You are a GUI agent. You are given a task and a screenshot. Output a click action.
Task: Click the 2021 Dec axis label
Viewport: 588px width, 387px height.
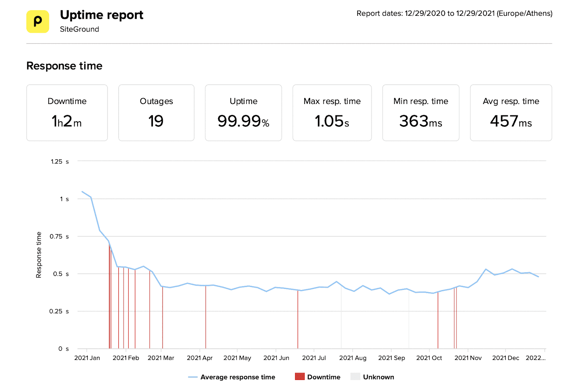506,358
